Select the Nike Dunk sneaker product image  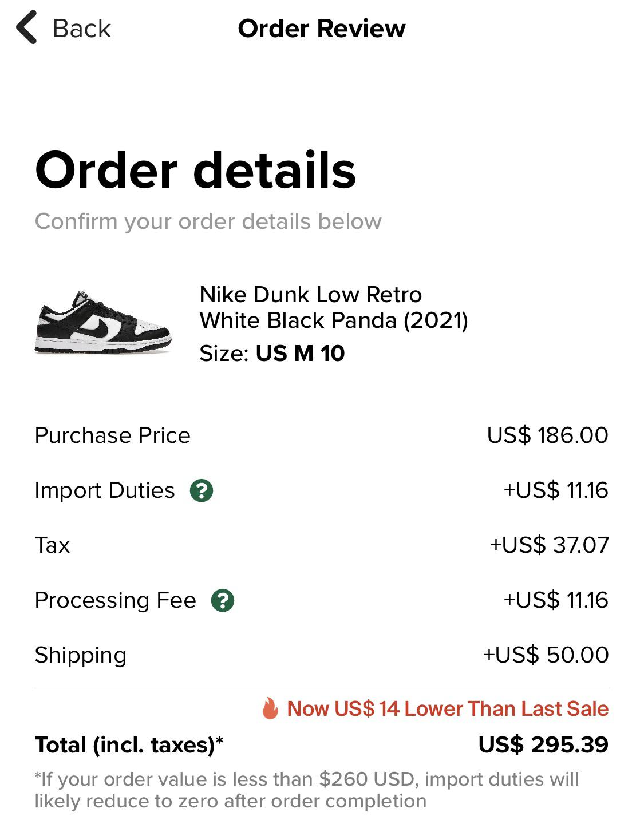[97, 323]
